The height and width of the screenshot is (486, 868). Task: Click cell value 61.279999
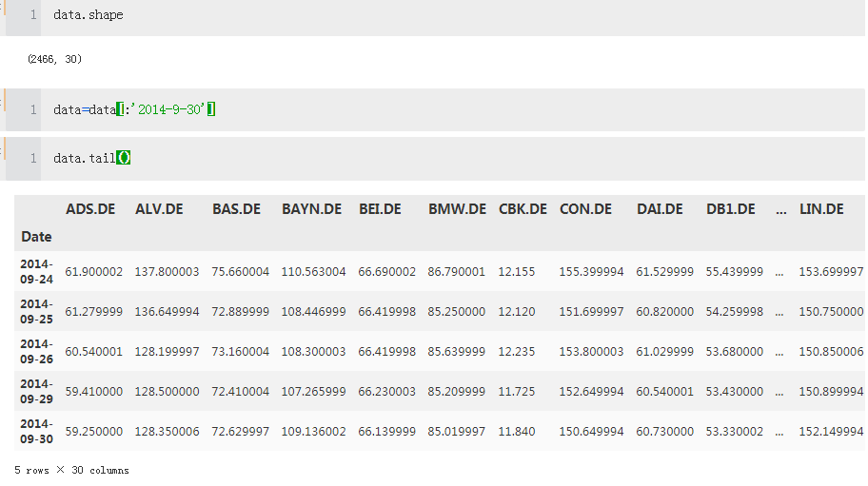[93, 311]
